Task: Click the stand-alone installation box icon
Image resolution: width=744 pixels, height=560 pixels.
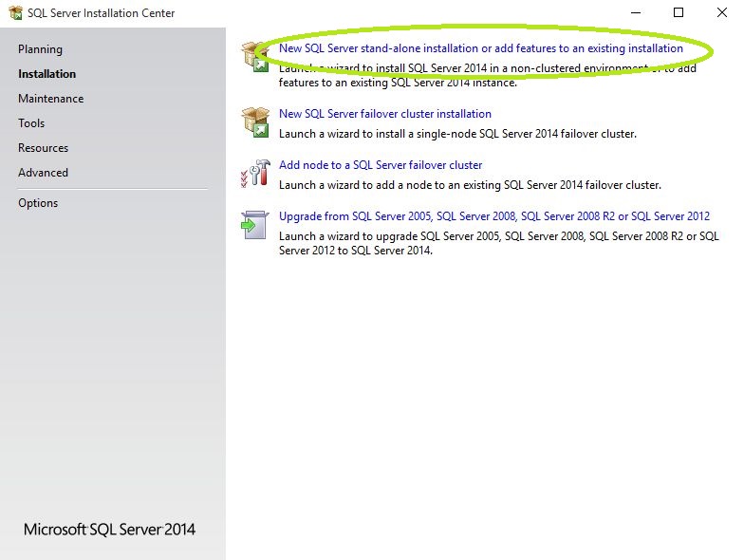Action: point(255,57)
